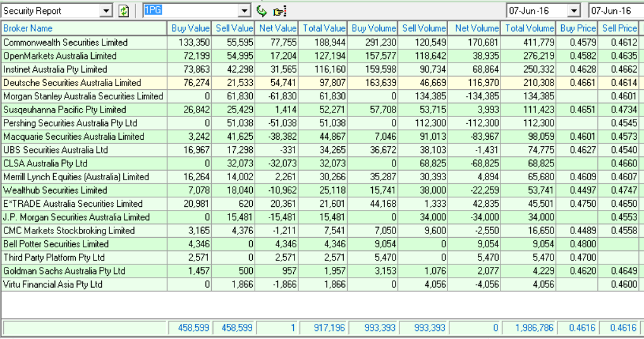Click totals row buy value 458,599
644x339 pixels.
click(190, 328)
